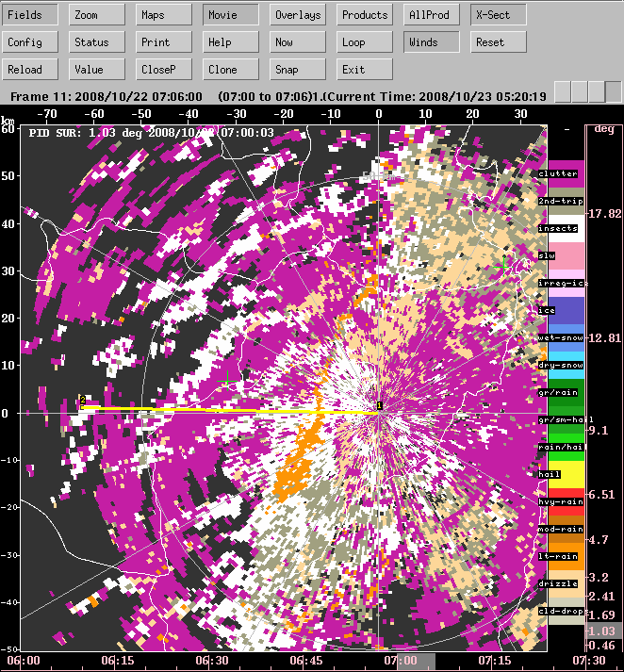Jump to current time with Now
The height and width of the screenshot is (672, 624).
(x=298, y=42)
